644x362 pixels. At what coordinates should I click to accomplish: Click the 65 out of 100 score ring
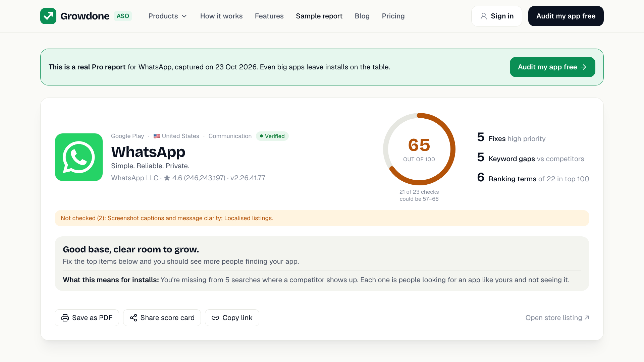click(x=419, y=149)
